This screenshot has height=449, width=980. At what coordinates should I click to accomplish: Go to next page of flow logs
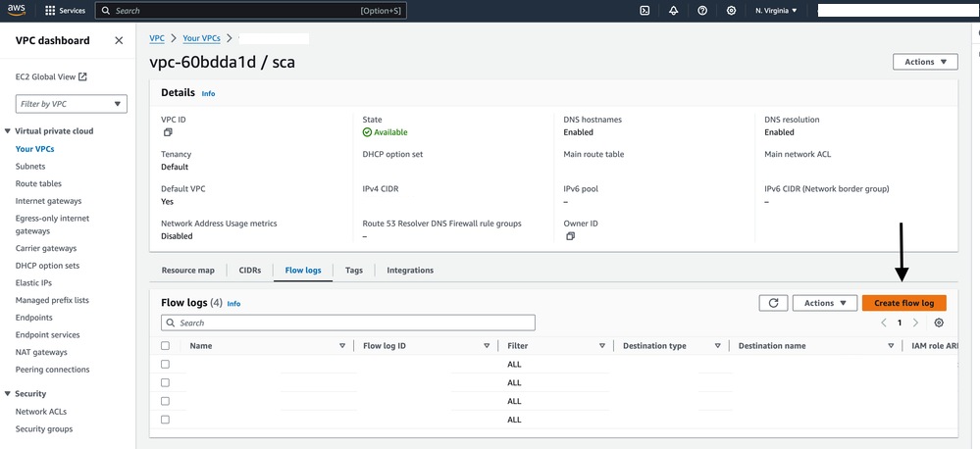(915, 323)
